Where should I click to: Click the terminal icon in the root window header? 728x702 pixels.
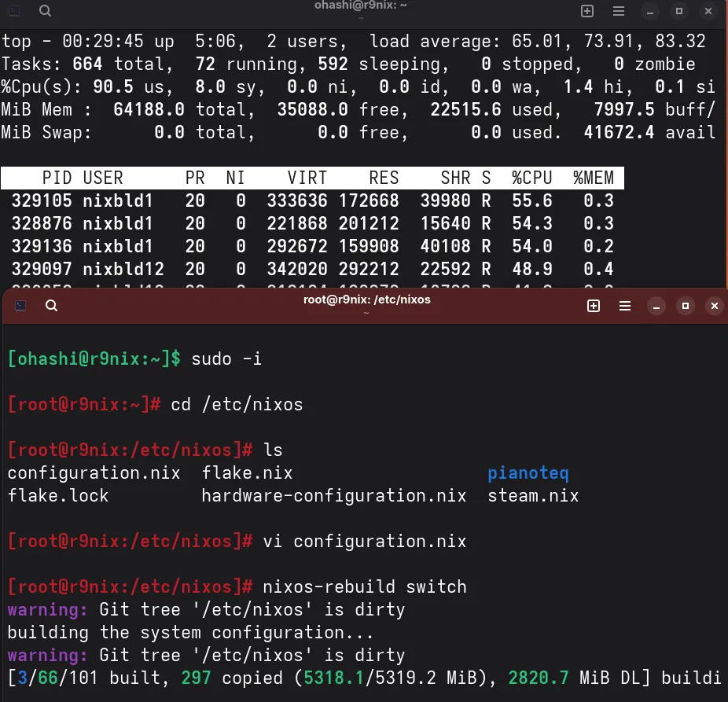click(x=21, y=306)
